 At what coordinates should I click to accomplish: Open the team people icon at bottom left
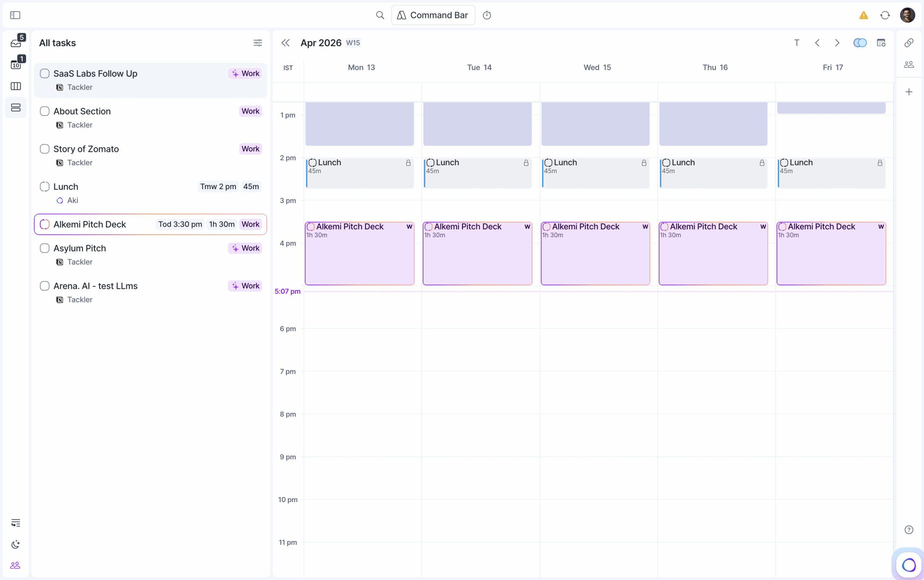click(16, 565)
